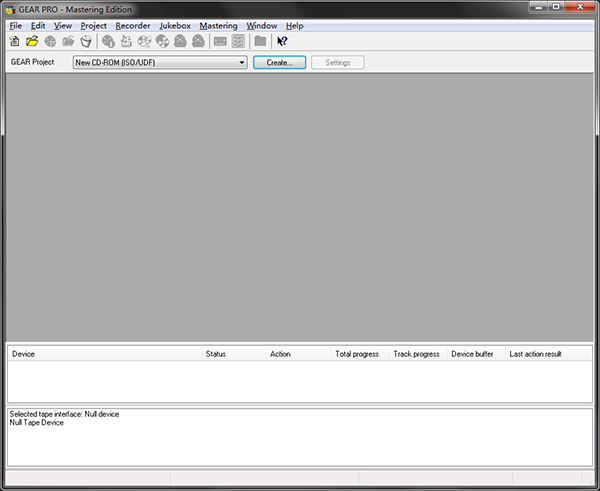Open the Mastering menu
The image size is (600, 491).
click(218, 25)
